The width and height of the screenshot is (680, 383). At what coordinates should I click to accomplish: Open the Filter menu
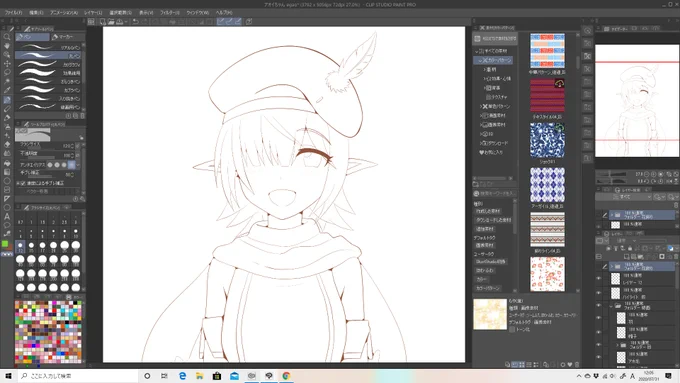tap(170, 13)
